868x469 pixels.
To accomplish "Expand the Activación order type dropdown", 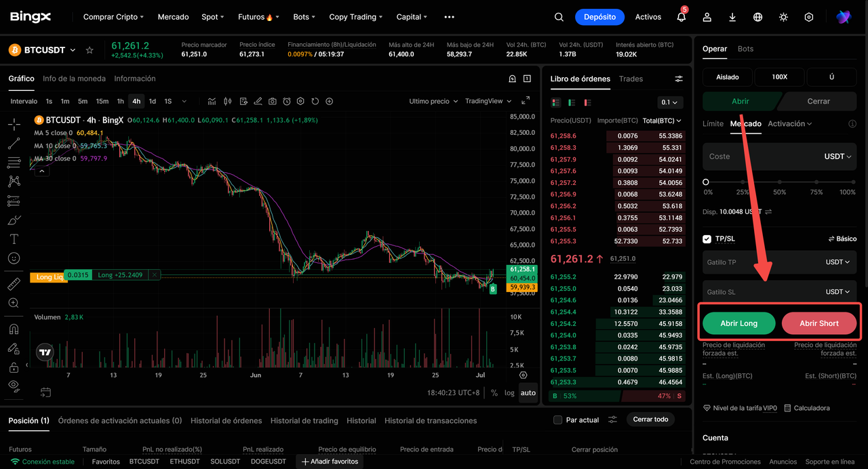I will point(790,123).
